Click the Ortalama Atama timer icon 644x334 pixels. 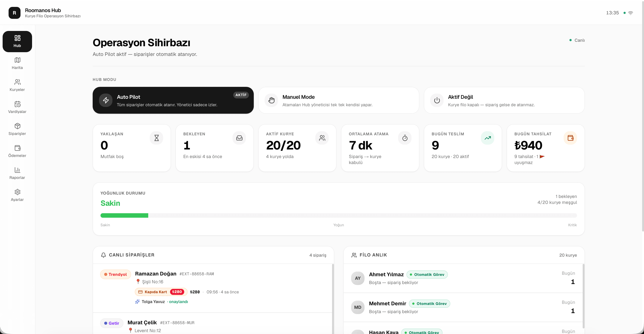(x=405, y=138)
